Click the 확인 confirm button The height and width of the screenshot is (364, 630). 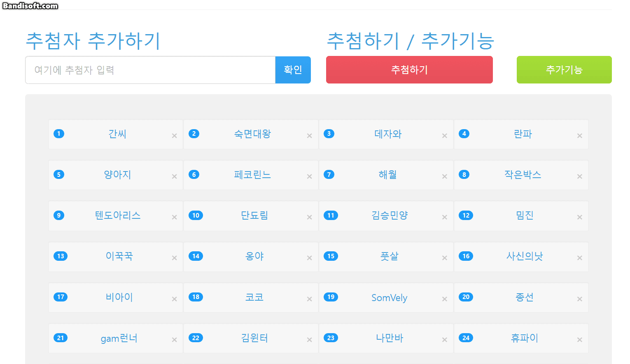pos(293,70)
